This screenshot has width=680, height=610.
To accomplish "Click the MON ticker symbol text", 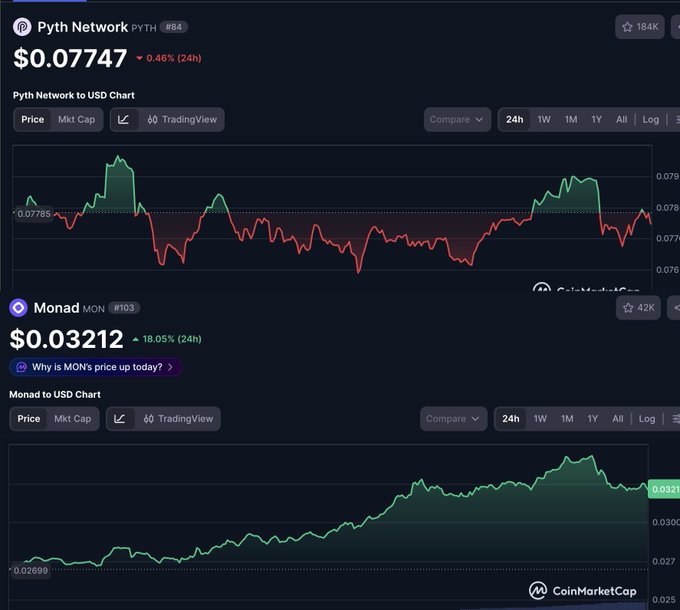I will [x=94, y=309].
